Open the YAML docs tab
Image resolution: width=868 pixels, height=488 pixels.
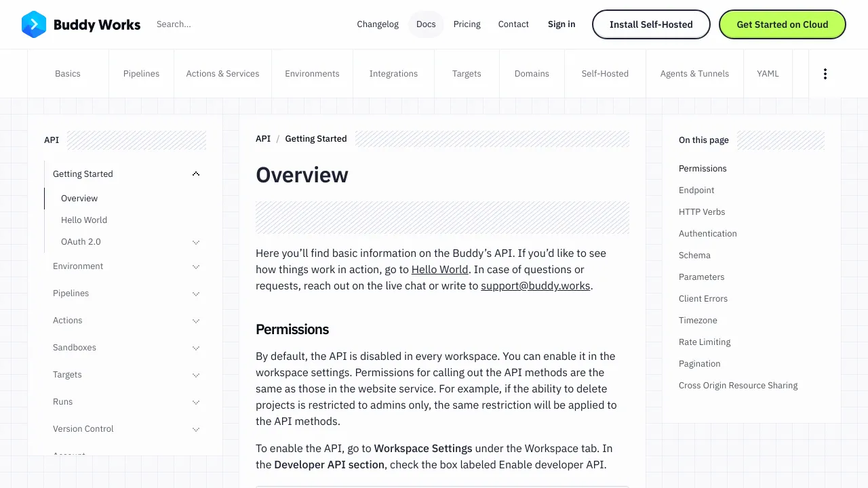click(768, 73)
